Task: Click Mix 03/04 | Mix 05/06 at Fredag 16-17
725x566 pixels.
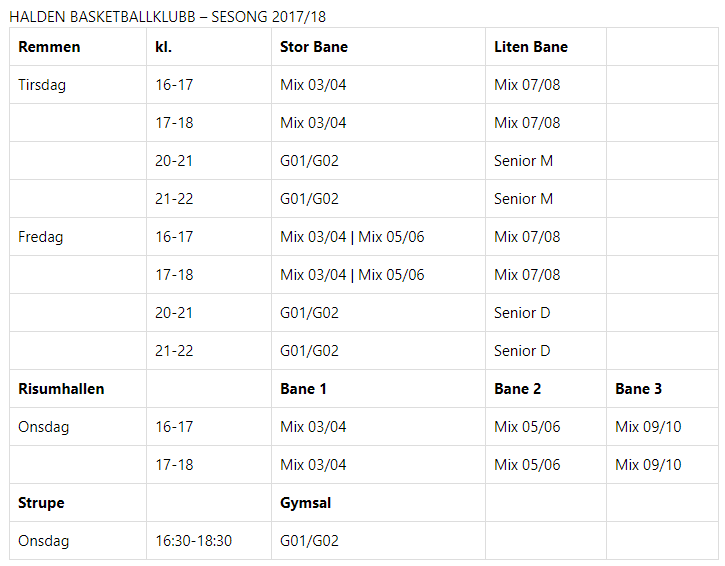Action: [x=353, y=237]
